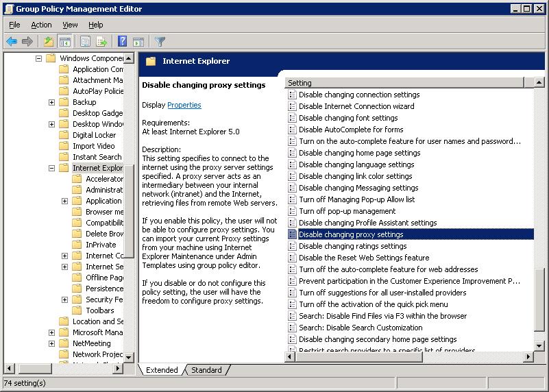Screen dimensions: 549x392
Task: Select 'Turn off pop-up management' policy
Action: (347, 211)
